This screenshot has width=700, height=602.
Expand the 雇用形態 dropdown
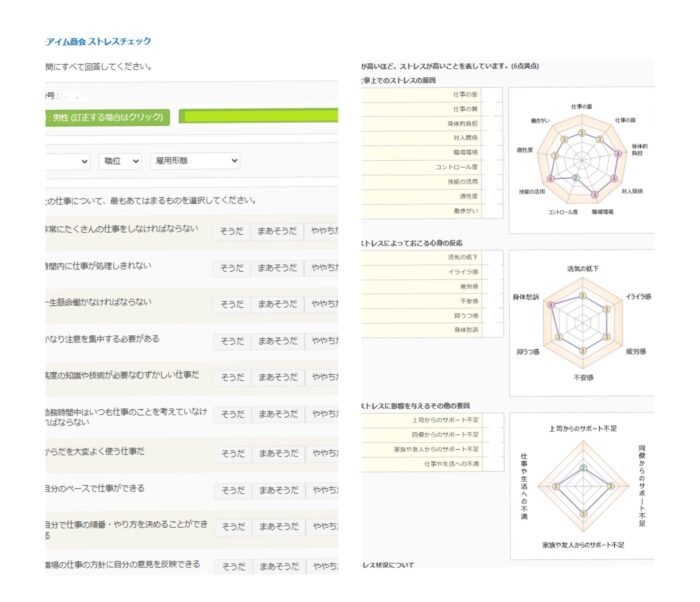click(x=194, y=160)
